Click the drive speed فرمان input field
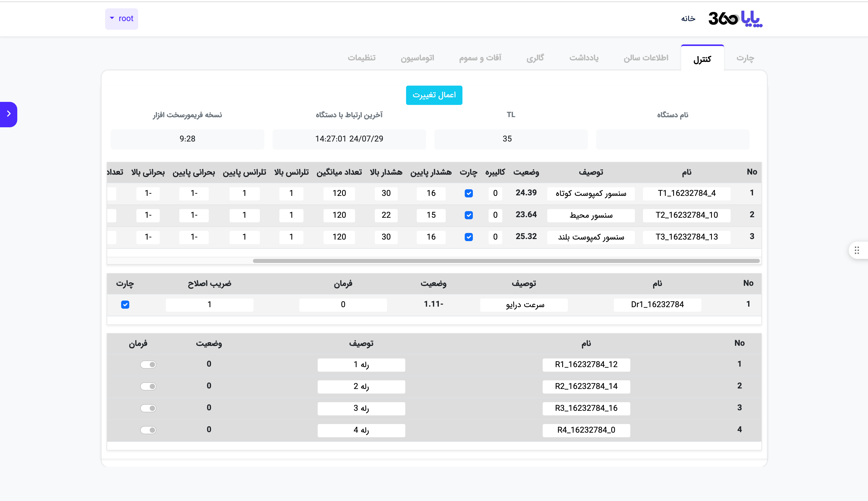Viewport: 868px width, 501px height. 343,305
